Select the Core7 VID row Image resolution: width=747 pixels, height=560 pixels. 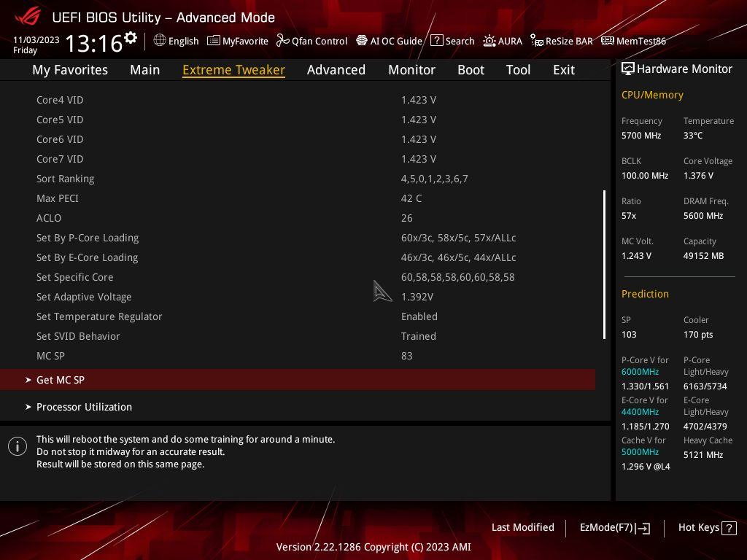point(298,159)
